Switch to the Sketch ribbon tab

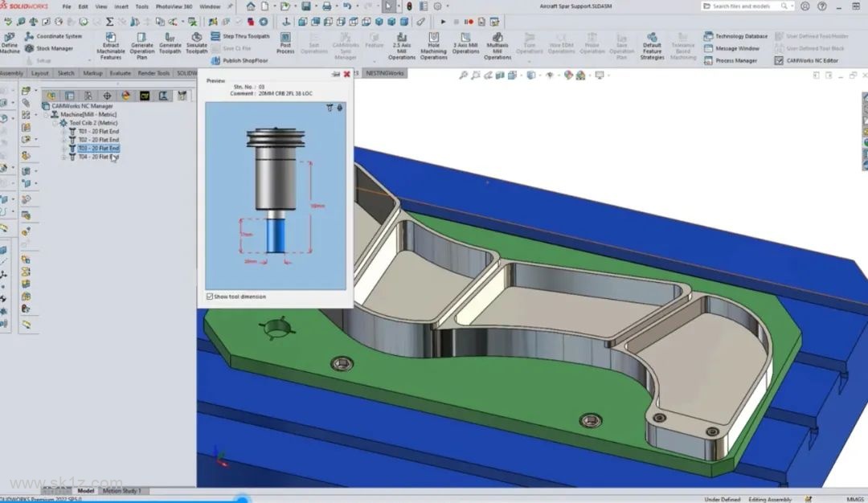66,73
